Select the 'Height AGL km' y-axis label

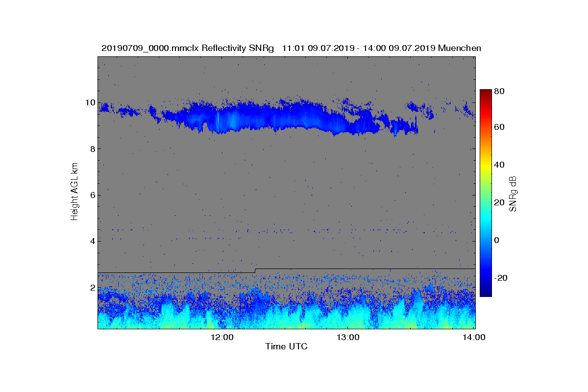coord(74,192)
